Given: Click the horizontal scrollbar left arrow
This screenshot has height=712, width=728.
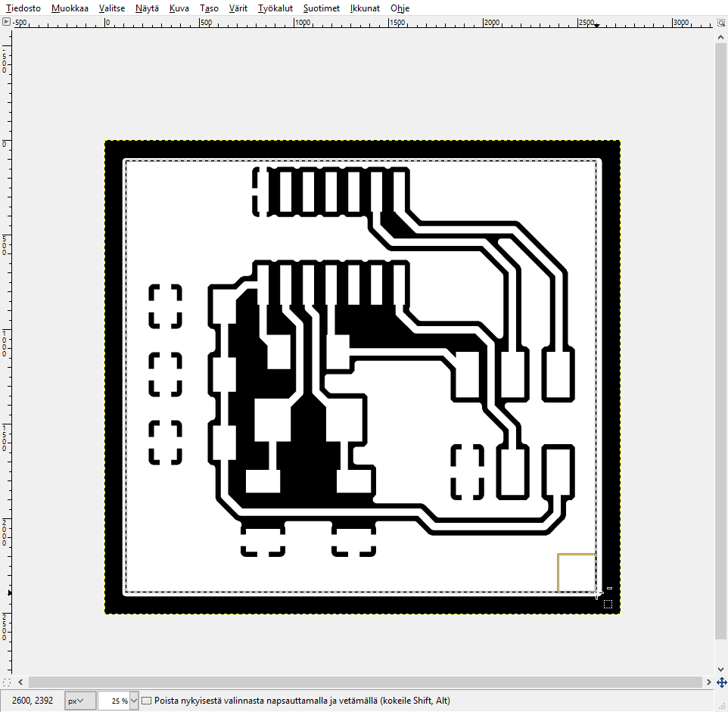Looking at the screenshot, I should tap(20, 682).
